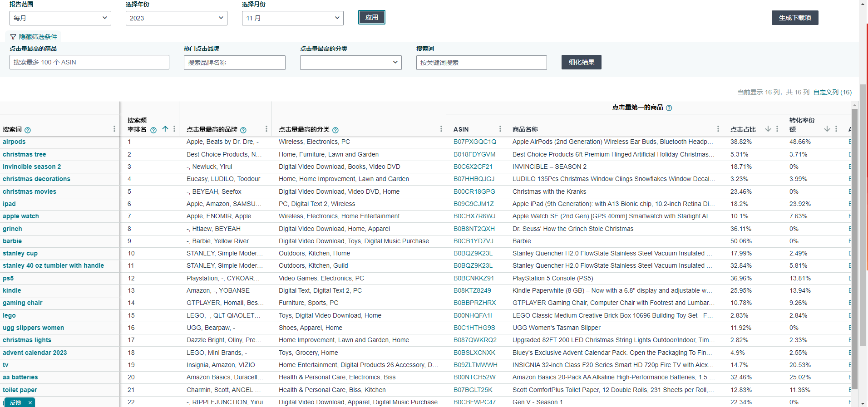Click help icon beside 点击量第一的商品 group header

(x=669, y=108)
